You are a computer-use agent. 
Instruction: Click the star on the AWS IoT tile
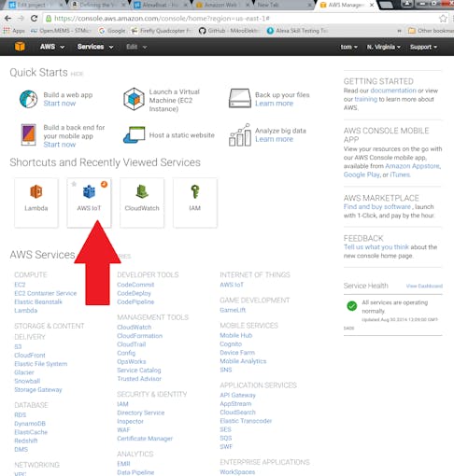point(74,184)
